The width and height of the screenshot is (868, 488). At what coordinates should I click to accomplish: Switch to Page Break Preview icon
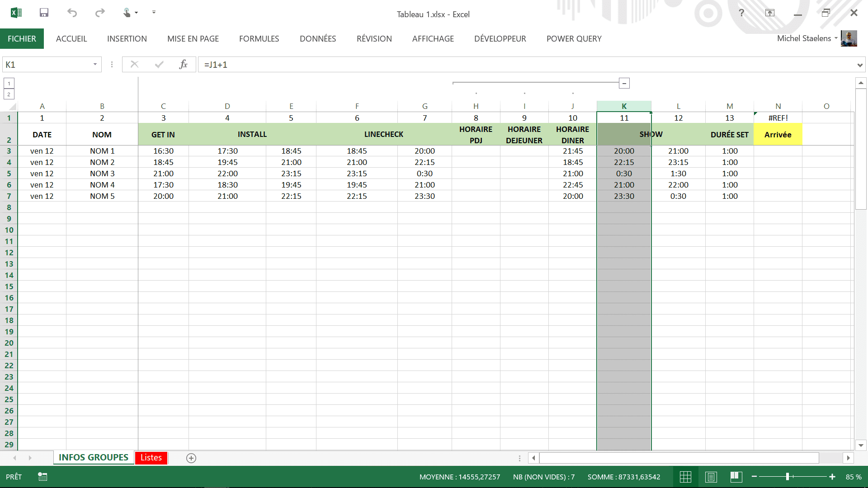point(736,477)
